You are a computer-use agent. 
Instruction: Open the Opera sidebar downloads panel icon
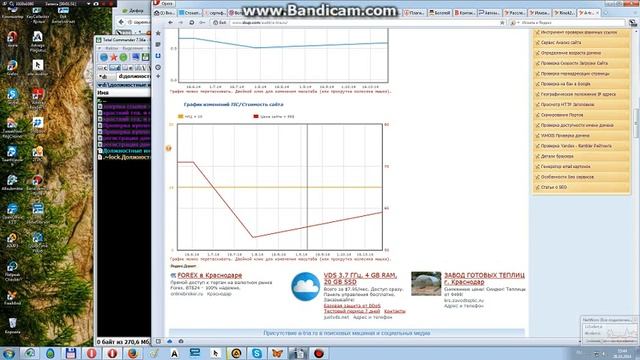[x=158, y=56]
